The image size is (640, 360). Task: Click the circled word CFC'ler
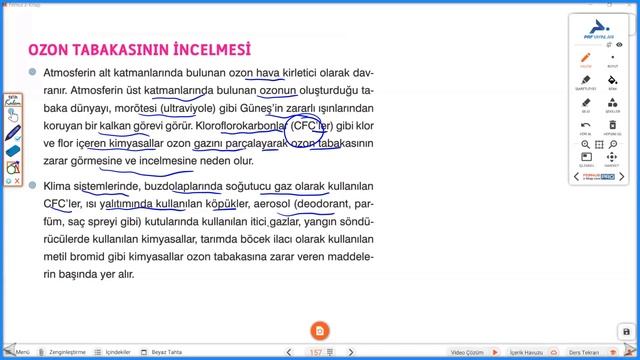pyautogui.click(x=311, y=126)
